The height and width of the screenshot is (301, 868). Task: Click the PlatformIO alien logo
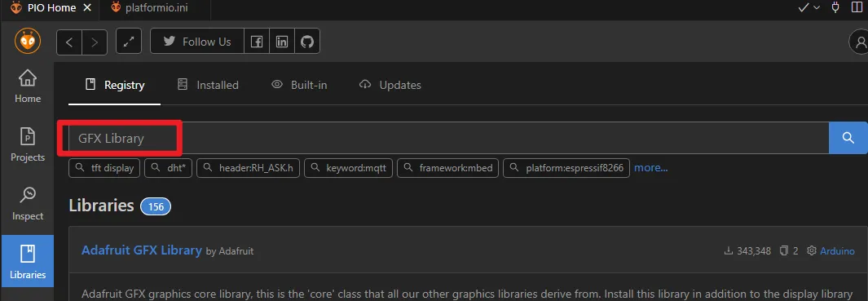click(x=28, y=42)
